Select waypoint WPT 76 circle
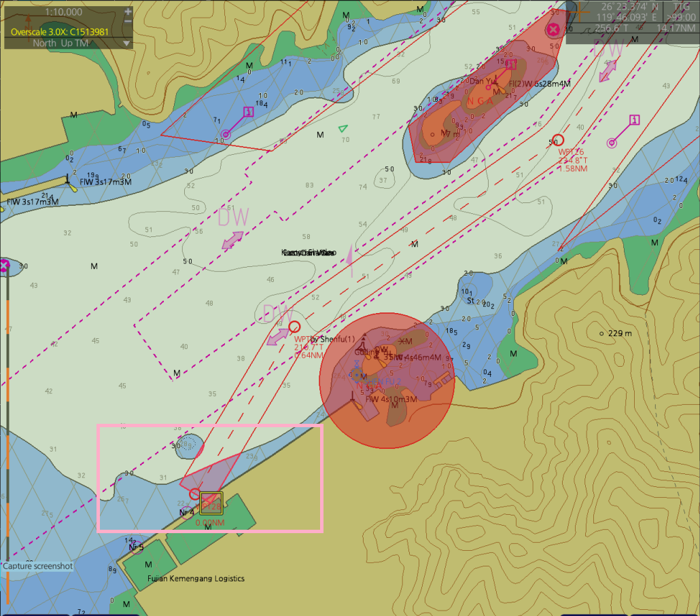 [x=559, y=140]
